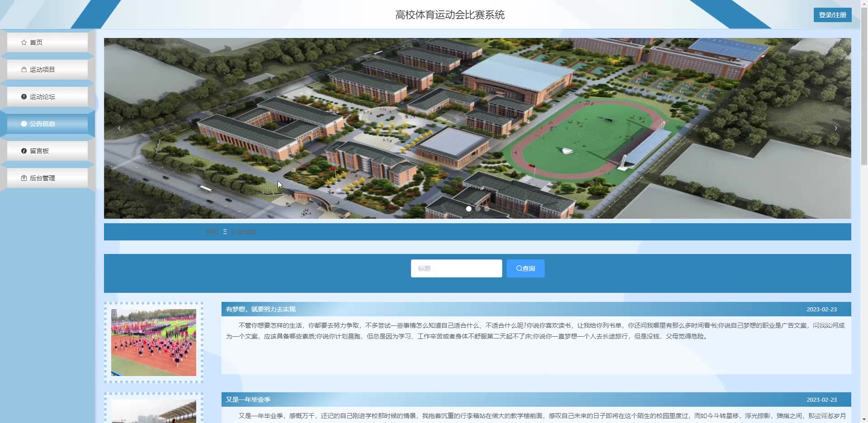Focus the 标题 search input field
The height and width of the screenshot is (423, 868).
pyautogui.click(x=456, y=268)
